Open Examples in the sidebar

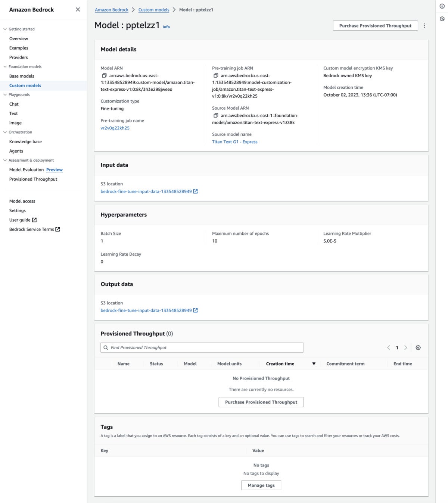19,48
